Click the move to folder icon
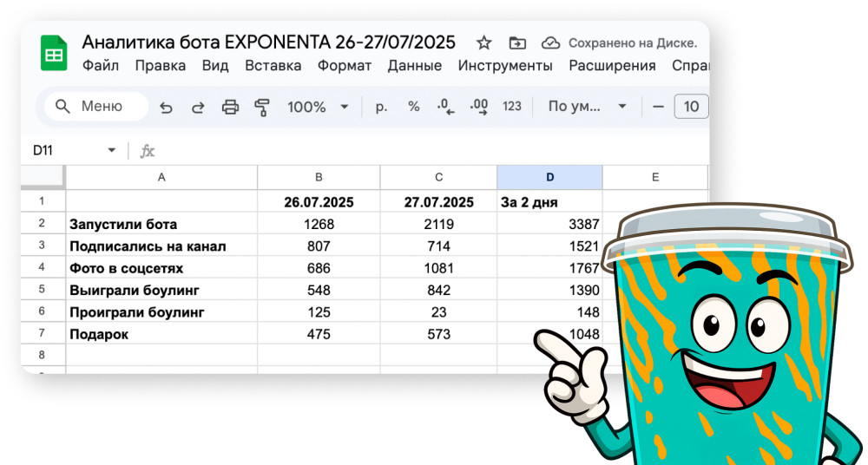Viewport: 868px width, 465px height. point(517,43)
